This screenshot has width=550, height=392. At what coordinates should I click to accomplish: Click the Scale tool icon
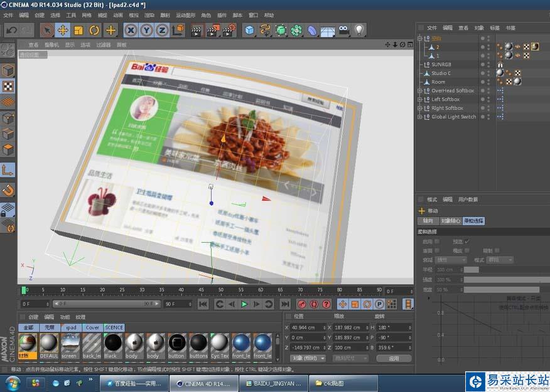click(78, 29)
